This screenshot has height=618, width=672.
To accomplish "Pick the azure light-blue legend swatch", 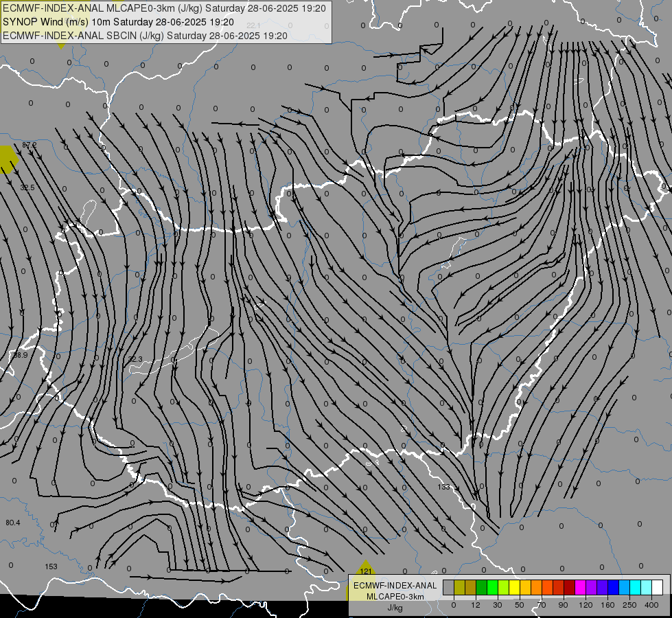I will point(625,587).
